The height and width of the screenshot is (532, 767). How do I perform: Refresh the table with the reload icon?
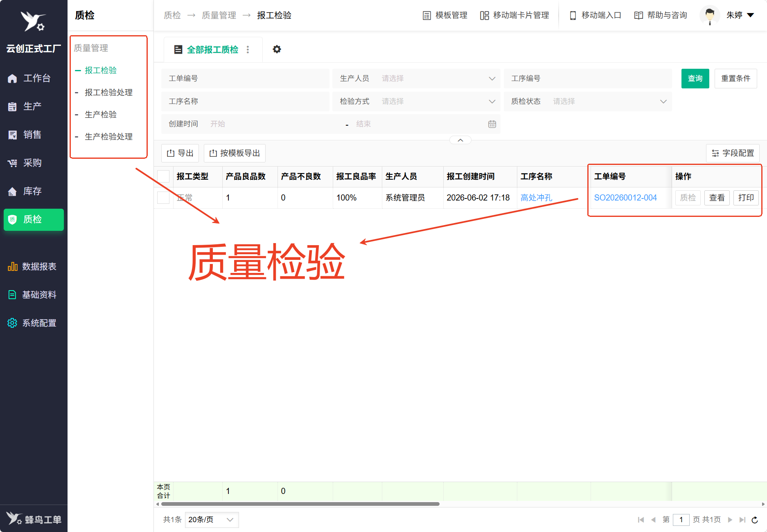(755, 520)
